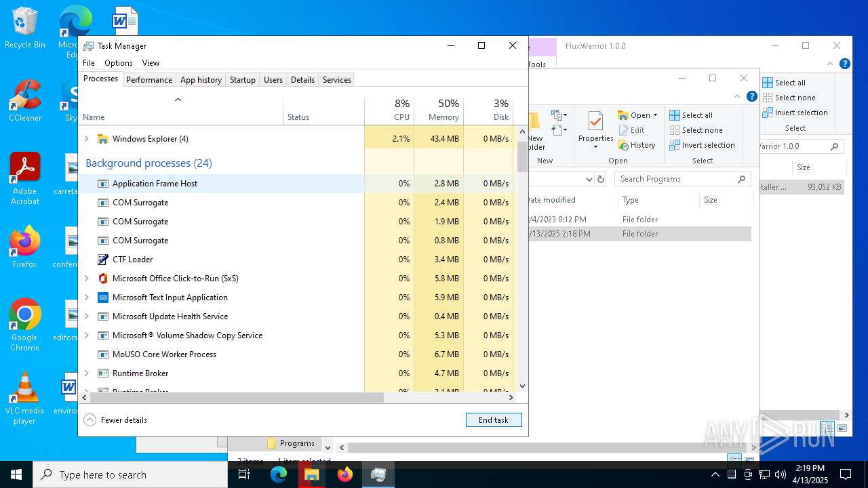Click Fewer details link
Screen dimensions: 868x488
(124, 420)
